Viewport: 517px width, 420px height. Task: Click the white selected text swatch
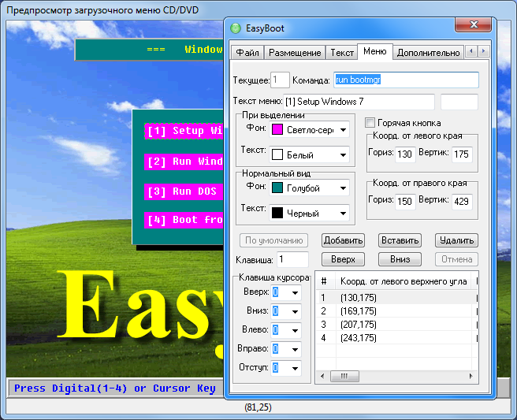click(x=277, y=154)
